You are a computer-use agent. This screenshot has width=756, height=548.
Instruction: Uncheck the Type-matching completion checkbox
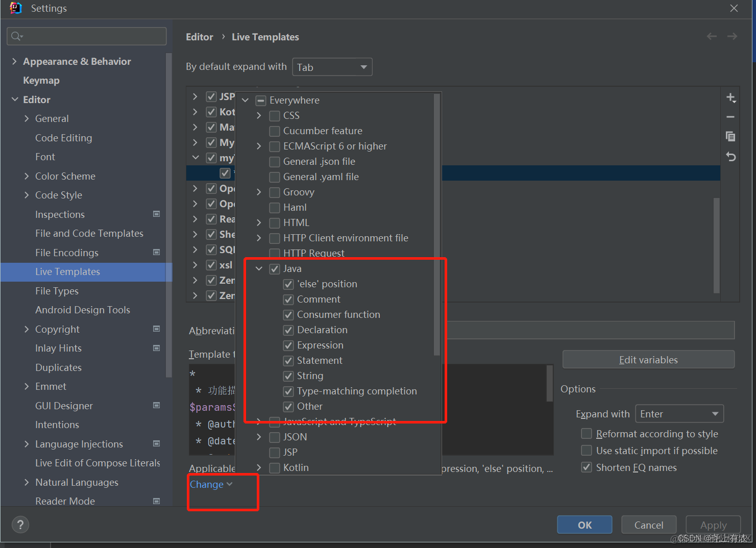288,391
